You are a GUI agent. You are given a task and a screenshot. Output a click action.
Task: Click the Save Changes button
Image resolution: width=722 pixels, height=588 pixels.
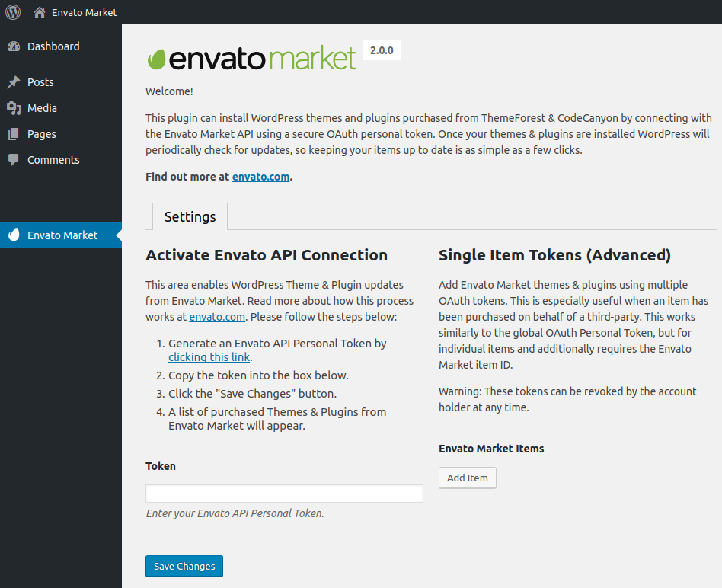click(x=184, y=567)
